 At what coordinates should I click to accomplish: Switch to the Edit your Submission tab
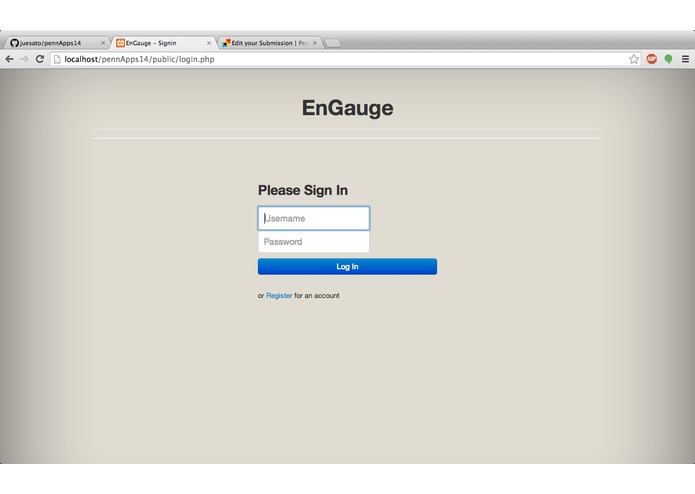(x=269, y=43)
